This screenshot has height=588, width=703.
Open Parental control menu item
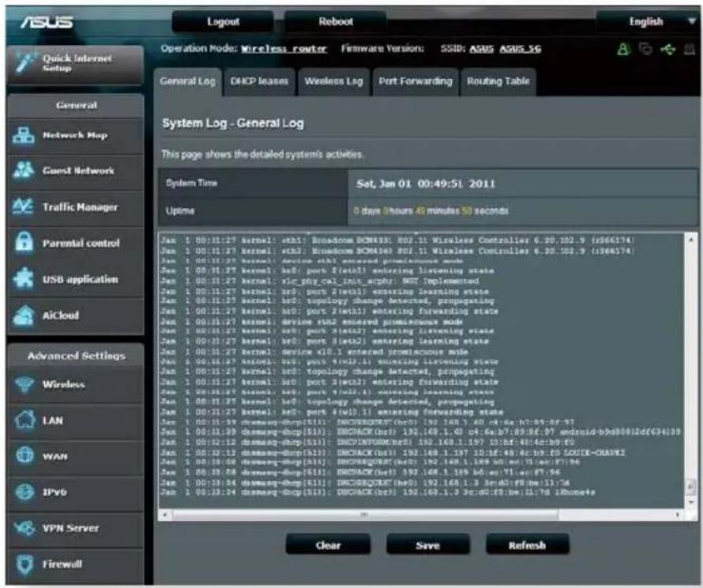(x=76, y=243)
